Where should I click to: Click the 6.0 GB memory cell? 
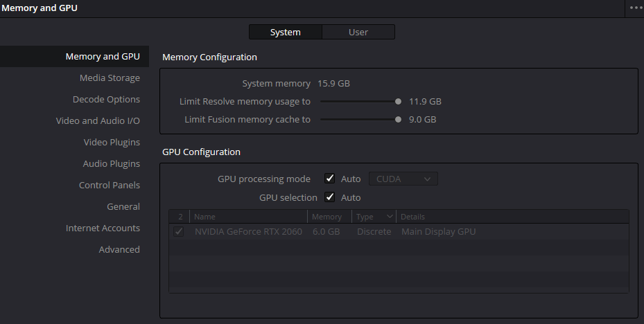326,232
